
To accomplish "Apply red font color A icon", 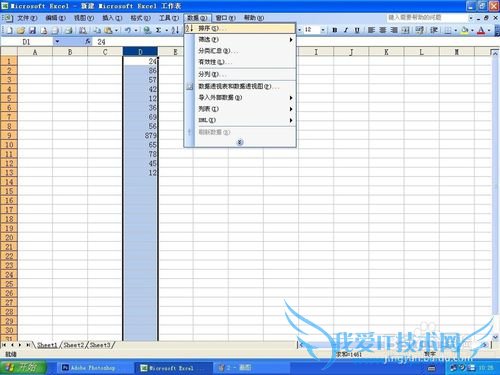I will click(x=481, y=30).
